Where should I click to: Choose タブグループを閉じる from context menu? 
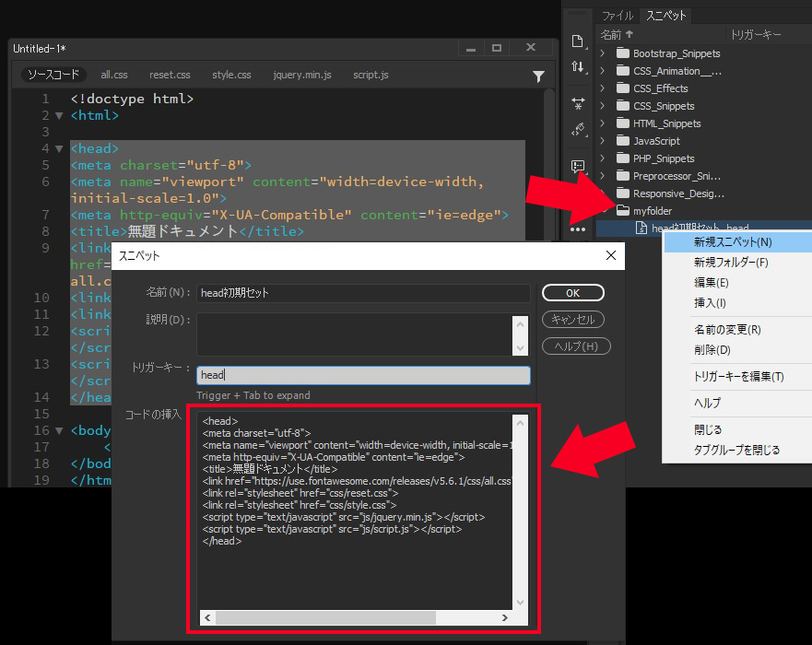pyautogui.click(x=737, y=450)
